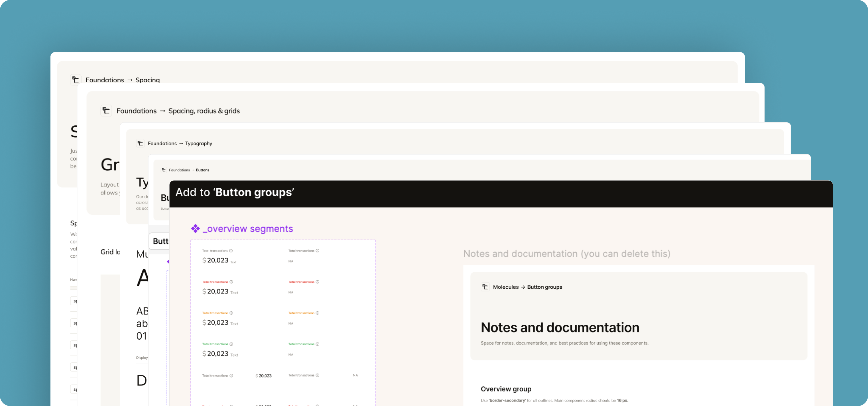Select the _overview segments component label
This screenshot has height=406, width=868.
[248, 228]
